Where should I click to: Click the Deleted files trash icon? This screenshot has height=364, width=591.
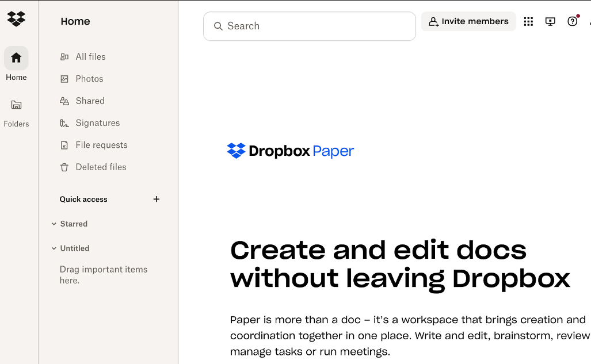click(x=64, y=167)
